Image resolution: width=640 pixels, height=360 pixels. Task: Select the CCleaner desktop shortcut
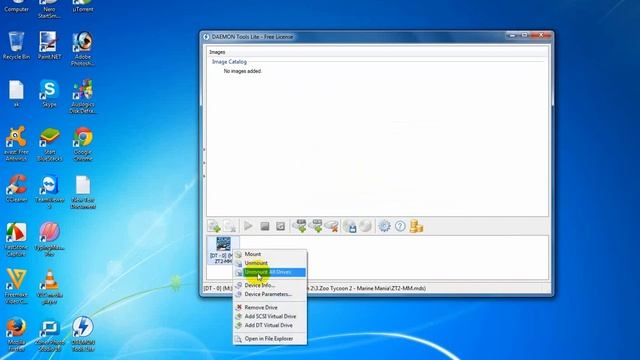(16, 189)
